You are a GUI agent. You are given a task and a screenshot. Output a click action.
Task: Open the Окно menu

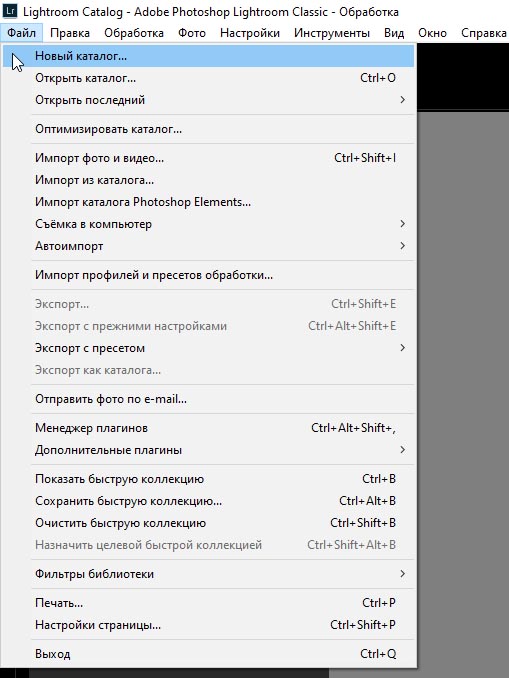click(432, 33)
